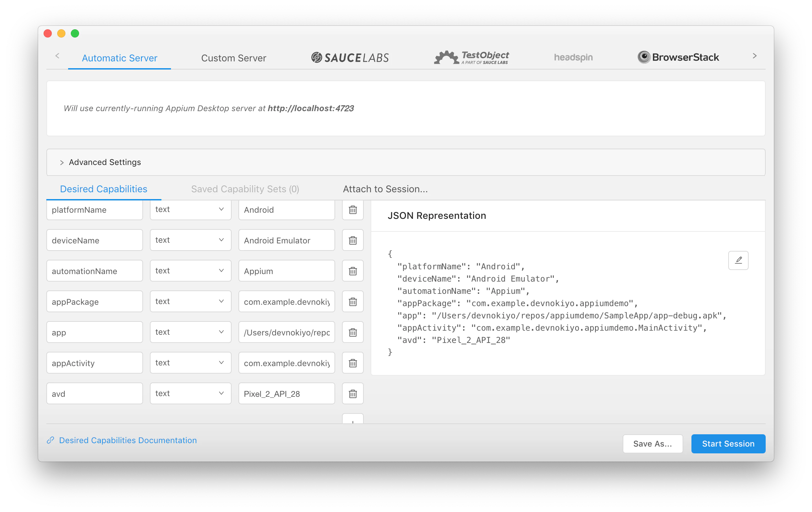Open type dropdown for appPackage

190,301
